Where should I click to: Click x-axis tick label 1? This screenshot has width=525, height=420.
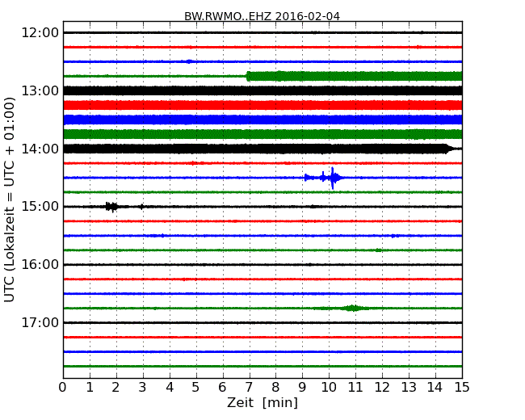[x=90, y=388]
